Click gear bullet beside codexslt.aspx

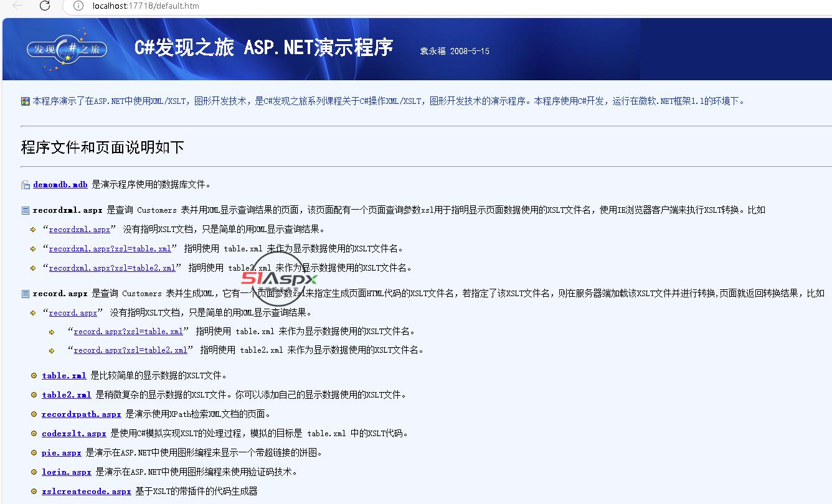pyautogui.click(x=34, y=433)
